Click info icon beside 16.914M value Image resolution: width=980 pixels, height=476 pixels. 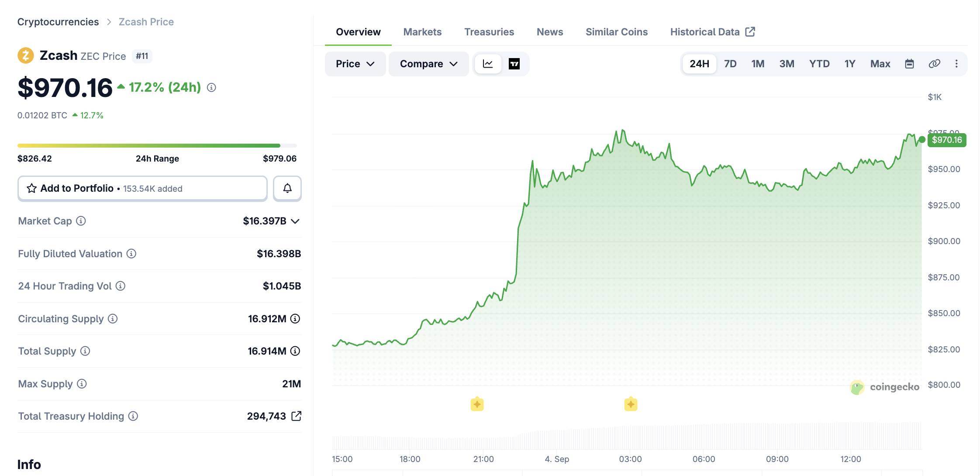coord(295,351)
